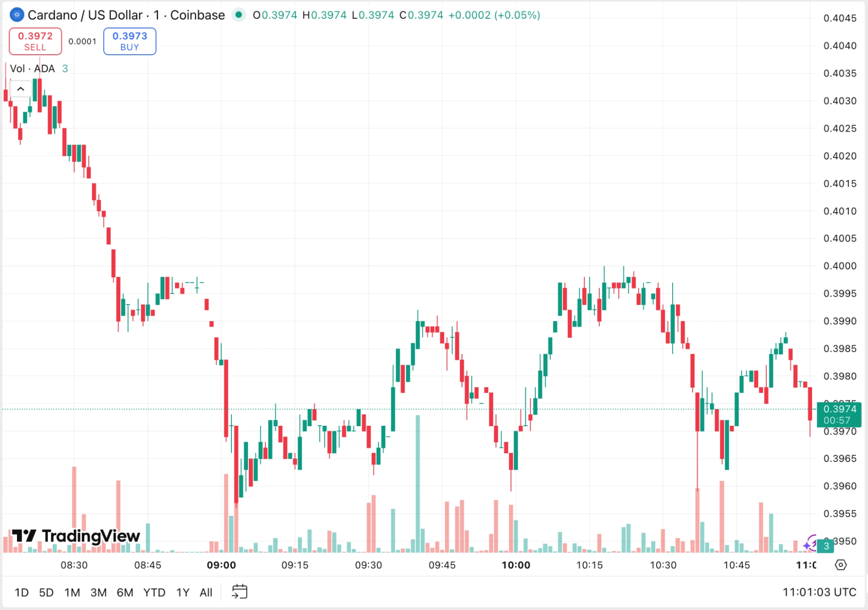This screenshot has width=868, height=610.
Task: Switch to the 1D time range
Action: (22, 592)
